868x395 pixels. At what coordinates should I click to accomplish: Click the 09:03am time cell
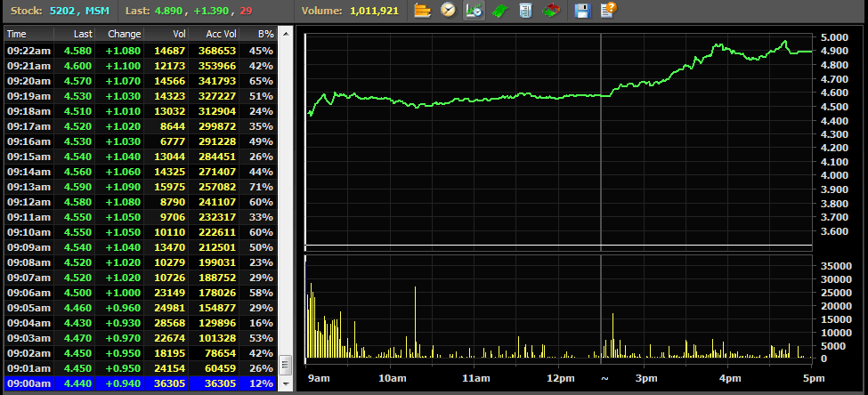pyautogui.click(x=28, y=338)
